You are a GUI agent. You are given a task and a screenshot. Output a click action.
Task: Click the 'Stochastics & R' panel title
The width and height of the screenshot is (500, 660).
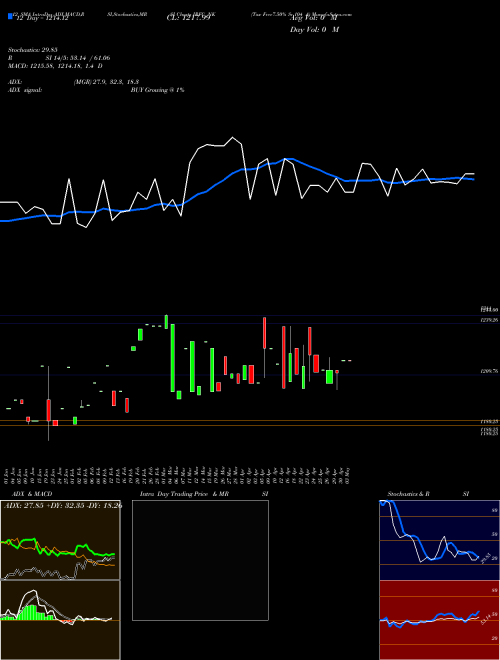coord(408,494)
